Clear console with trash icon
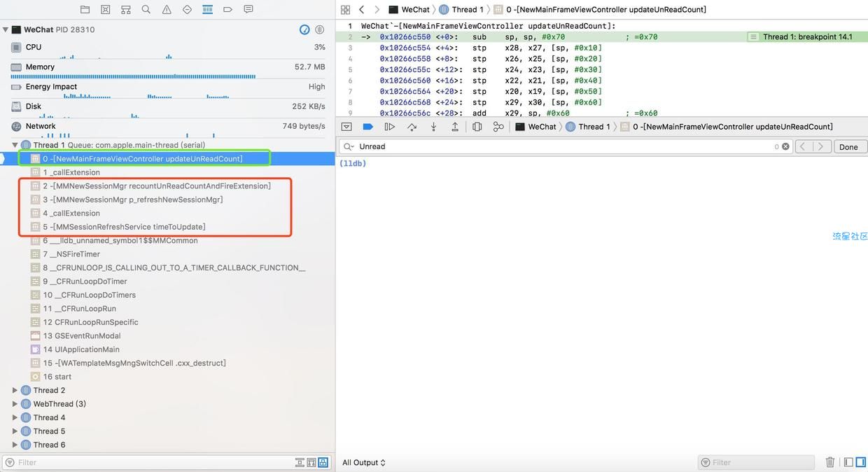 point(830,462)
